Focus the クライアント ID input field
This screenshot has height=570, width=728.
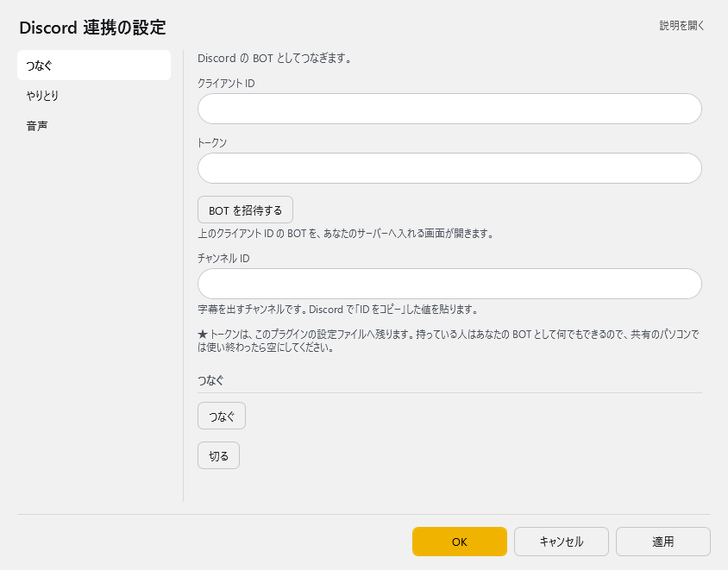449,109
